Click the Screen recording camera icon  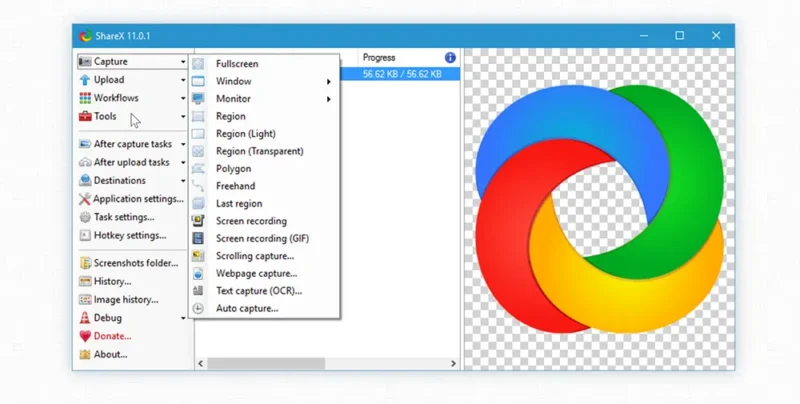point(198,221)
